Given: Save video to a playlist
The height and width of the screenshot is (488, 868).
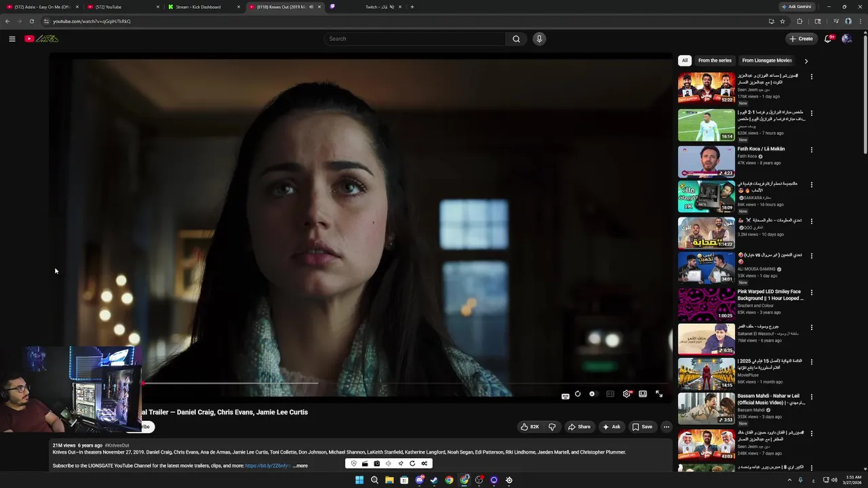Looking at the screenshot, I should tap(642, 427).
